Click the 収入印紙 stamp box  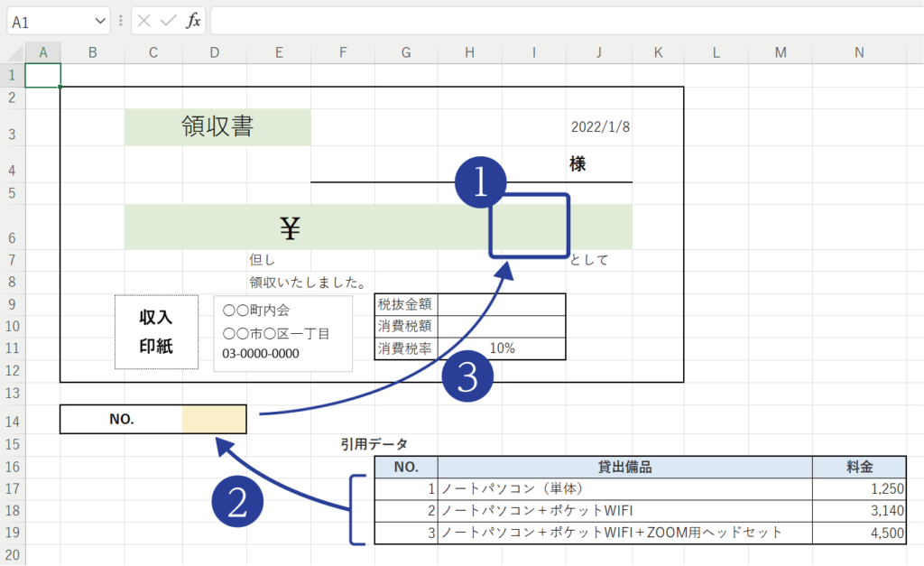click(156, 331)
